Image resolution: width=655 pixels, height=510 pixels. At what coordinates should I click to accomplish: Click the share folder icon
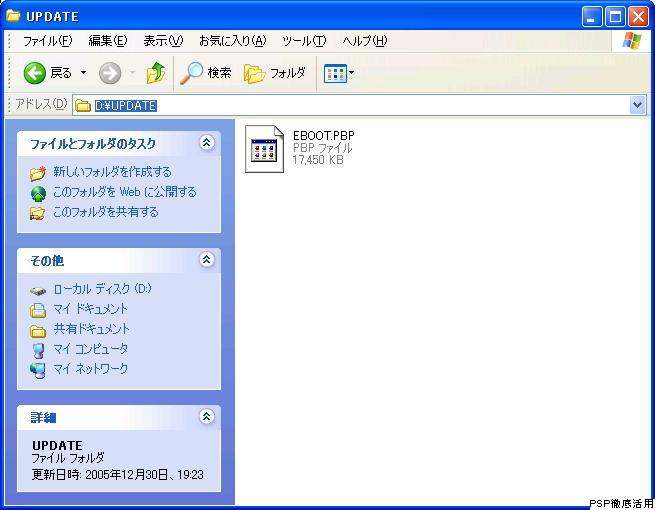coord(38,213)
